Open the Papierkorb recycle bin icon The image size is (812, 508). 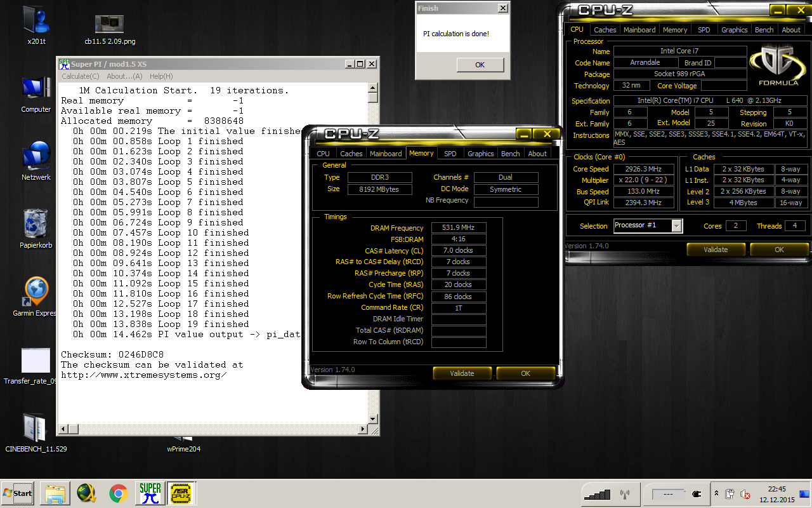coord(36,229)
